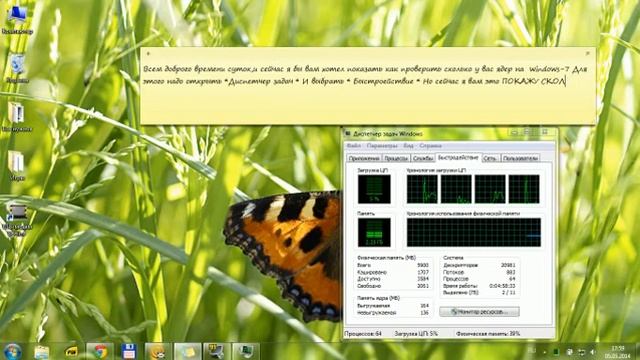
Task: Click the 'Всего' value 5900
Action: click(x=423, y=265)
